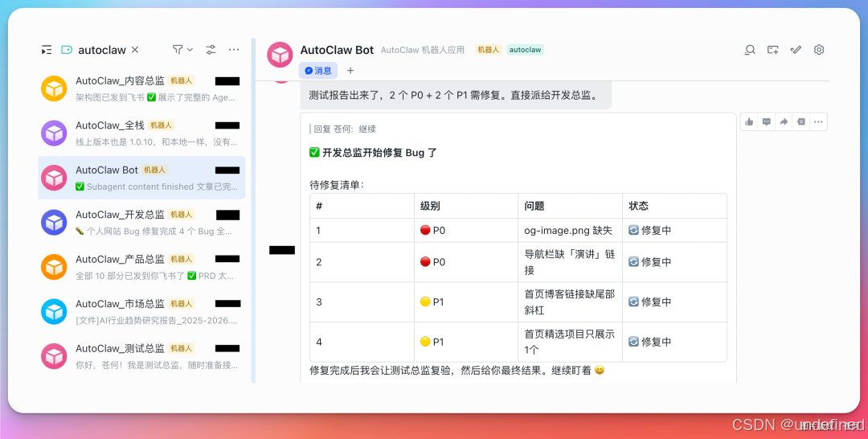This screenshot has width=868, height=439.
Task: Open the list settings sliders icon
Action: [211, 50]
